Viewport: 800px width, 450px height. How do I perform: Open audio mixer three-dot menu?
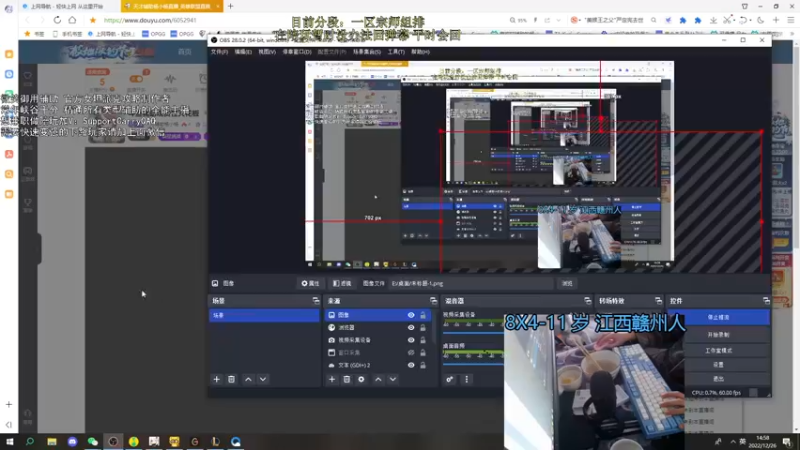[x=466, y=380]
